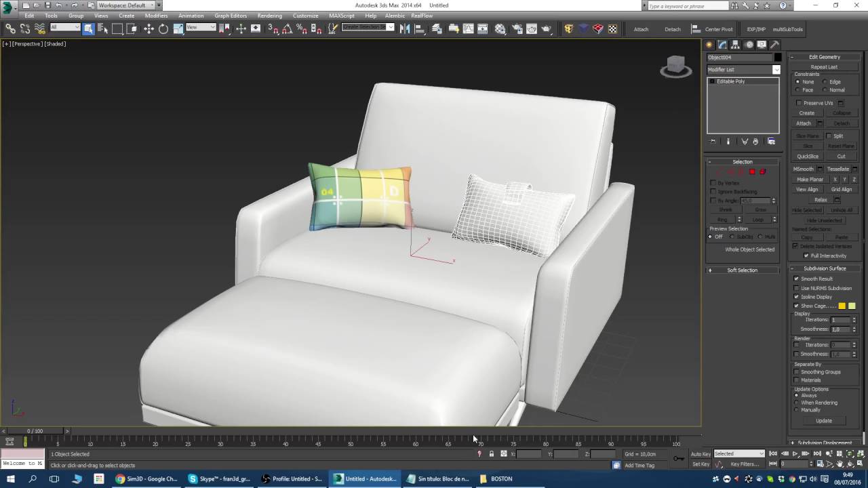Open the Rendering menu
Viewport: 868px width, 488px height.
click(x=269, y=16)
